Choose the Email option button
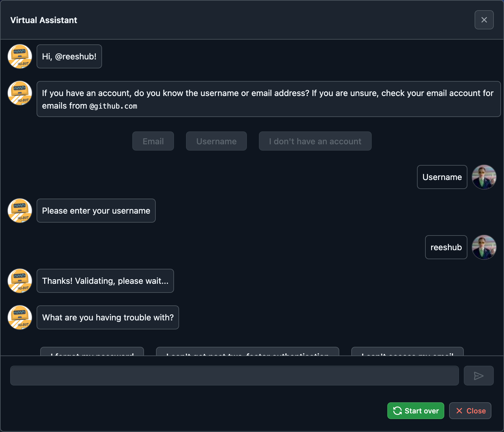Image resolution: width=504 pixels, height=432 pixels. pos(153,141)
